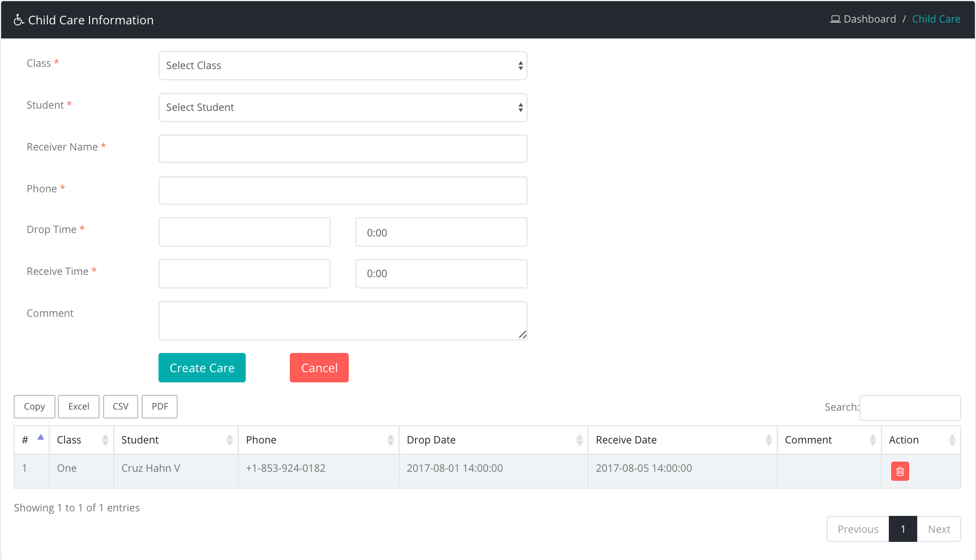Click the red Cancel button
The height and width of the screenshot is (560, 976).
click(319, 368)
